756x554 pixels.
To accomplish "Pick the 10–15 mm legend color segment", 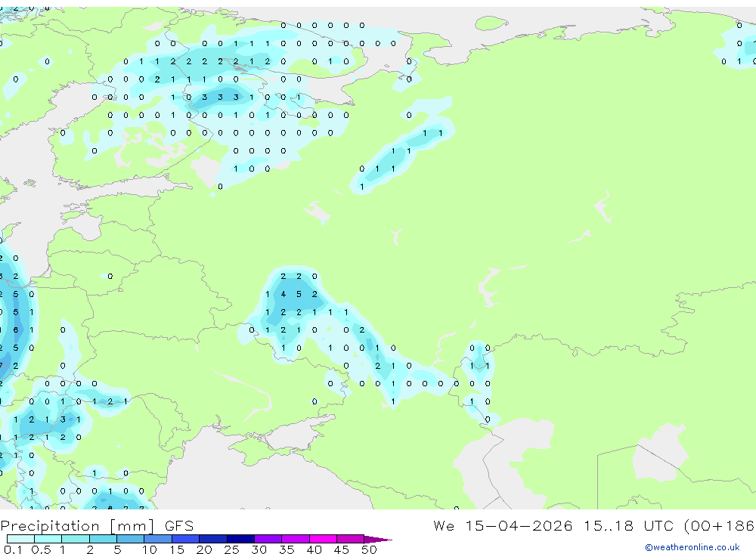I will (158, 539).
